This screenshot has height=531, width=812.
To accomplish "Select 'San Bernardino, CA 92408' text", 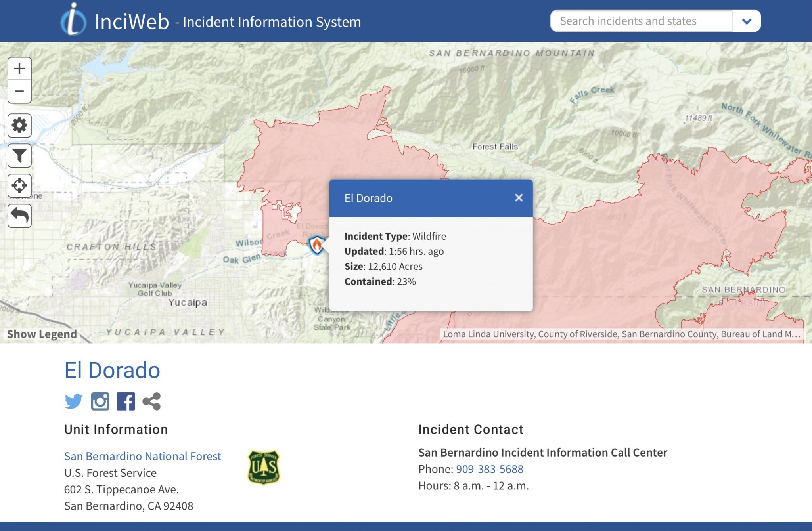I will [128, 506].
